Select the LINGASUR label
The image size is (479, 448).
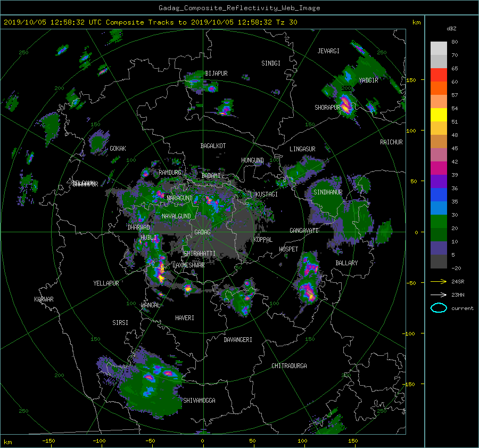tap(302, 149)
